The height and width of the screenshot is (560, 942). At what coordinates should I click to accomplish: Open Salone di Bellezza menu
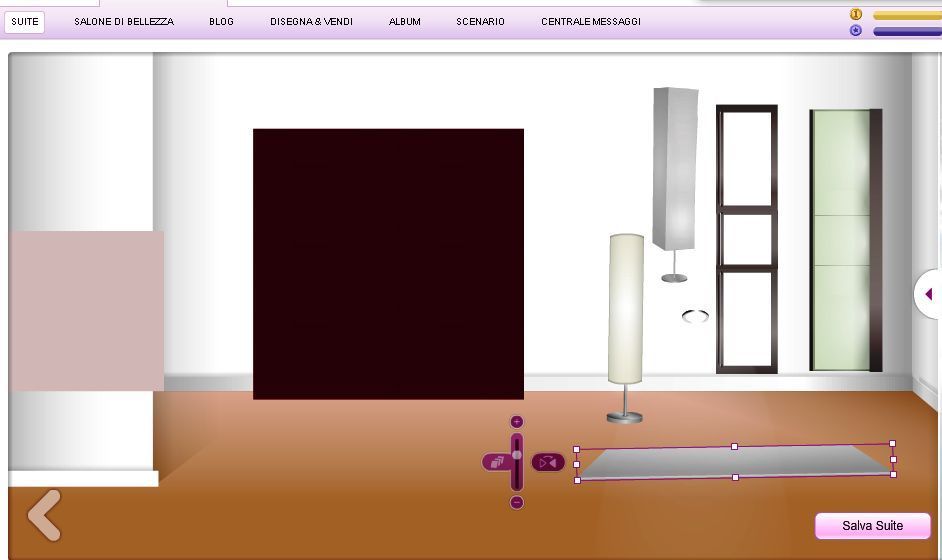click(124, 22)
